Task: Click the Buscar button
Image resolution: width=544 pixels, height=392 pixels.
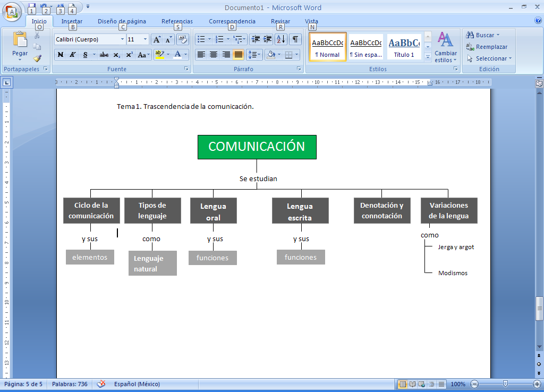Action: 482,35
